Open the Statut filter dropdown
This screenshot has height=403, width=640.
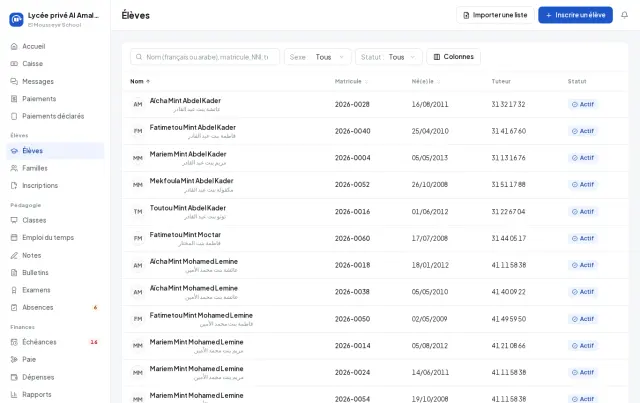[x=388, y=57]
